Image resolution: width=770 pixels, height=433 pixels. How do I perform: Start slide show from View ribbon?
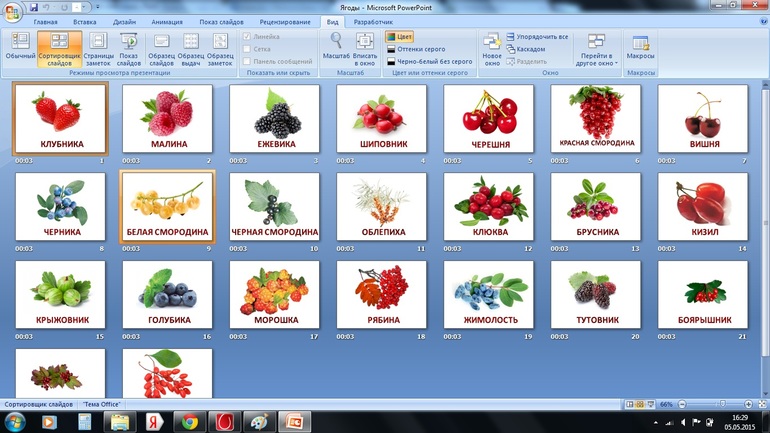click(x=129, y=47)
